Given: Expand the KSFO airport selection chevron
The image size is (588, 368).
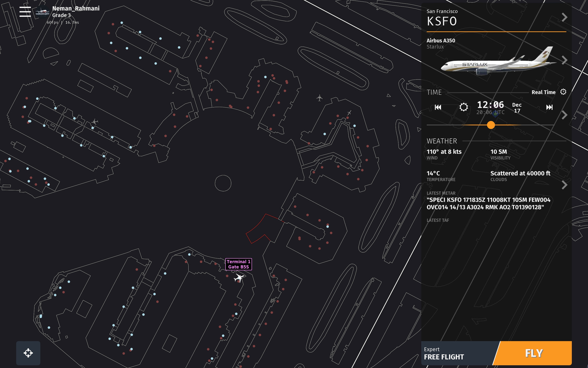Looking at the screenshot, I should [x=564, y=17].
